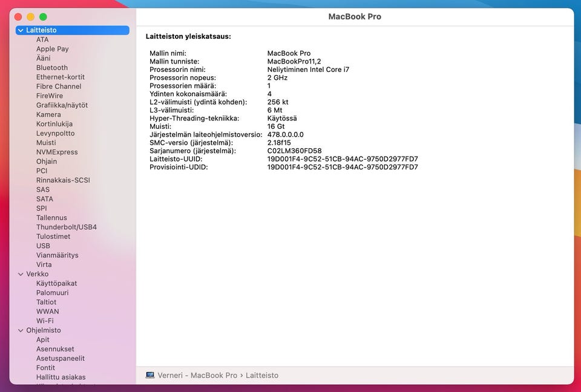Select WWAN in the sidebar

(x=47, y=312)
